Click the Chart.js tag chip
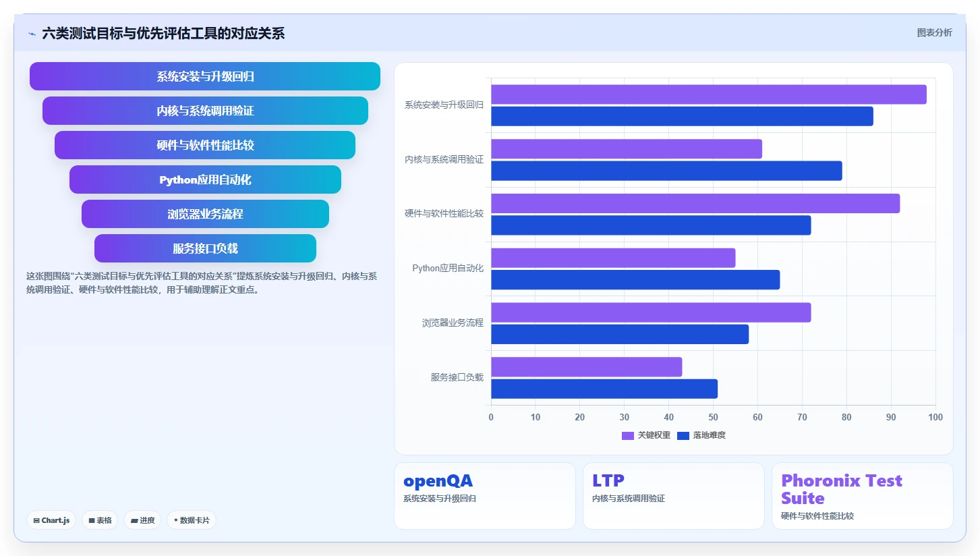This screenshot has width=980, height=556. pos(51,520)
